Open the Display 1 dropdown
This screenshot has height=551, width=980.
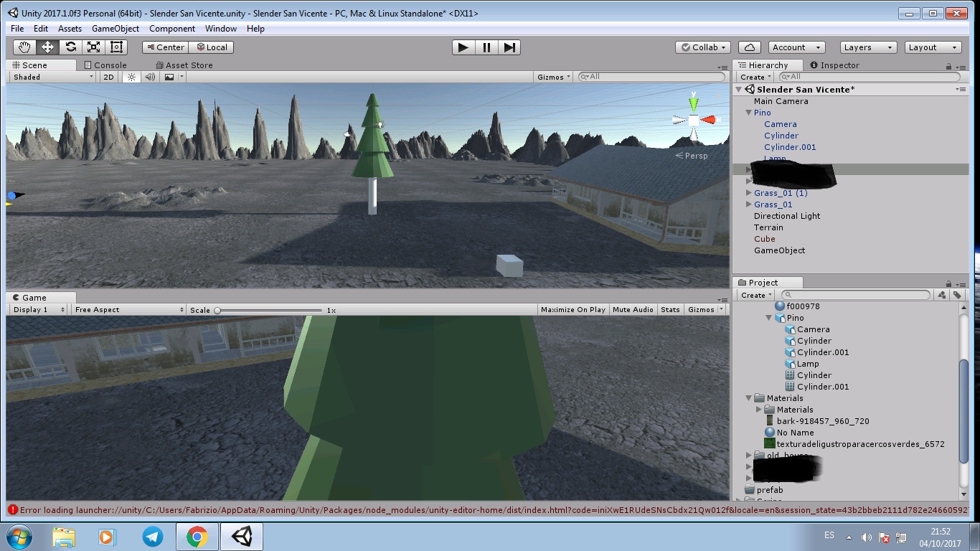(x=39, y=310)
